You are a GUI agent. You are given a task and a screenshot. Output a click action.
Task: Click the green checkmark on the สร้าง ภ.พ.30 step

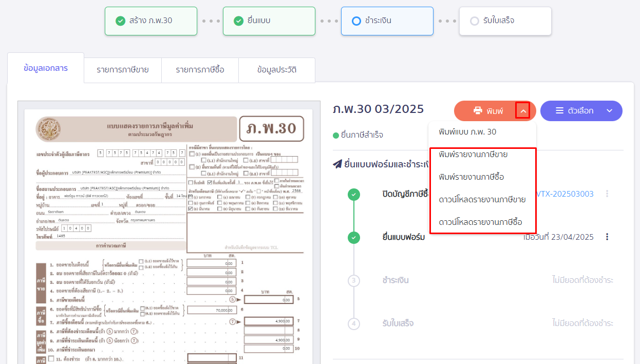click(x=120, y=21)
